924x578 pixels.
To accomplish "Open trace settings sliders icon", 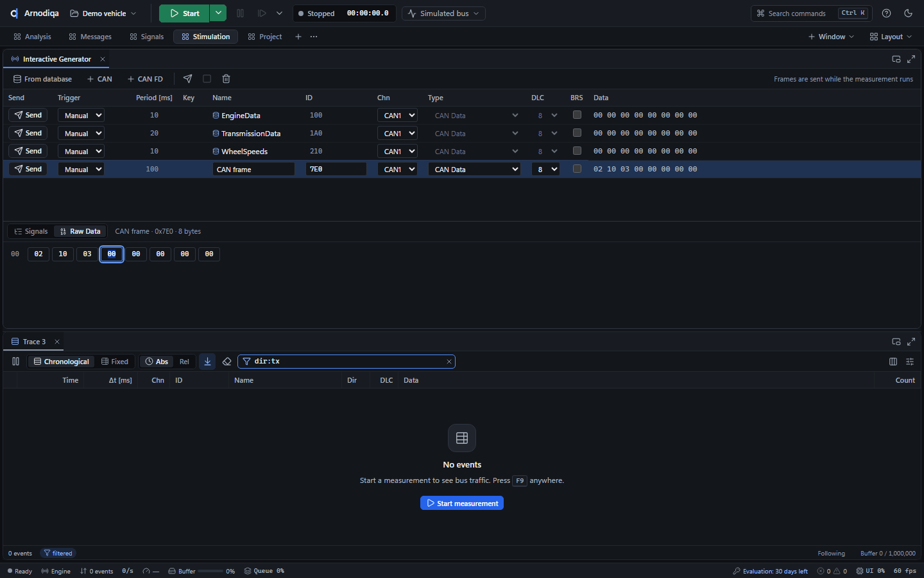I will click(x=910, y=362).
